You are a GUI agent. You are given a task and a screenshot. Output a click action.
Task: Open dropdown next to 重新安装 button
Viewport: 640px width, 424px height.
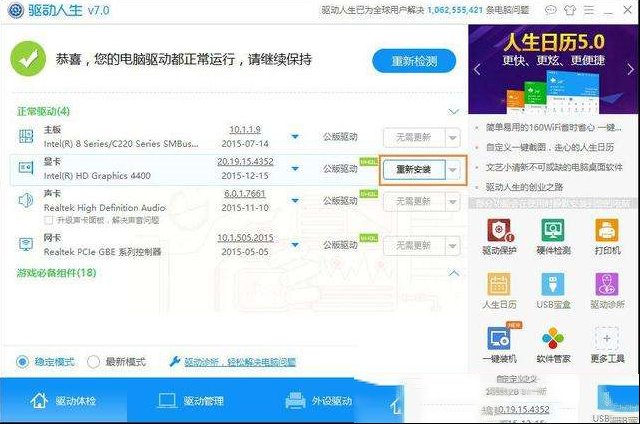[x=452, y=169]
